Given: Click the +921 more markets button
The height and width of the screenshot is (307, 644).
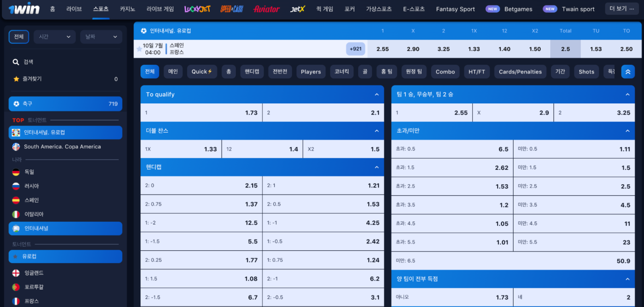Looking at the screenshot, I should click(355, 49).
